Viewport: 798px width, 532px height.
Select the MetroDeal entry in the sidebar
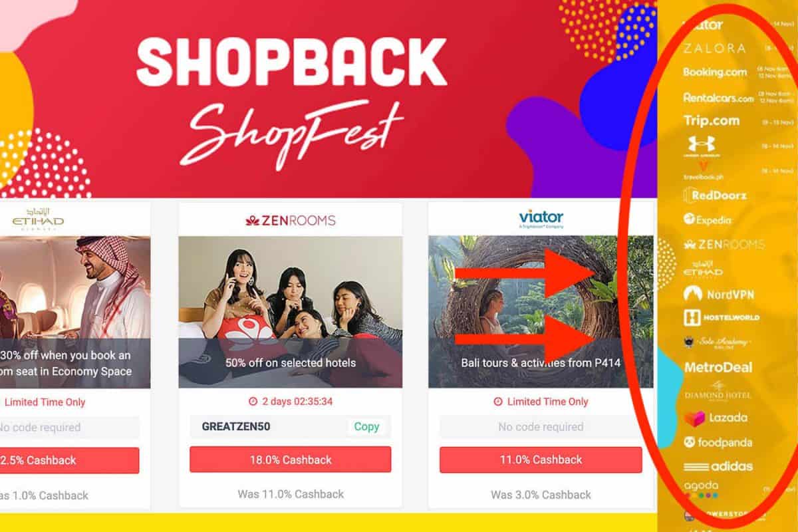(718, 367)
